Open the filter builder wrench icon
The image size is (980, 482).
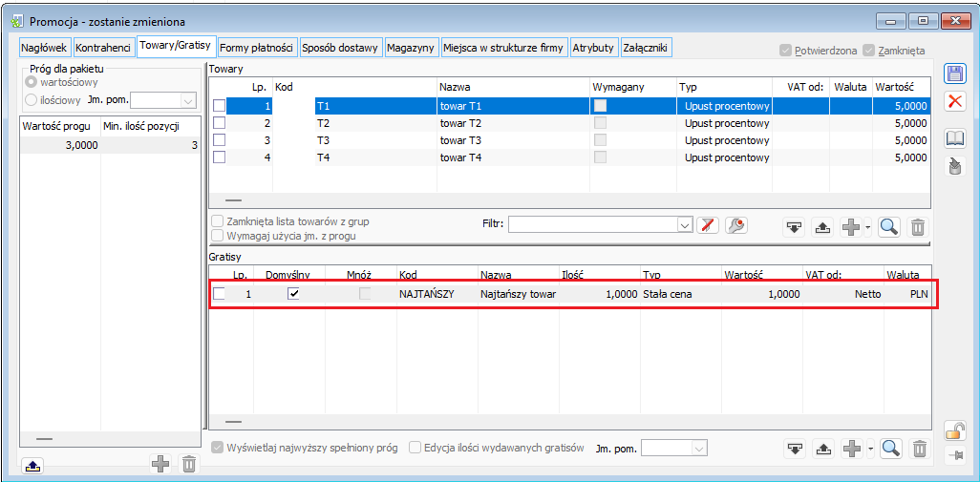[x=735, y=225]
